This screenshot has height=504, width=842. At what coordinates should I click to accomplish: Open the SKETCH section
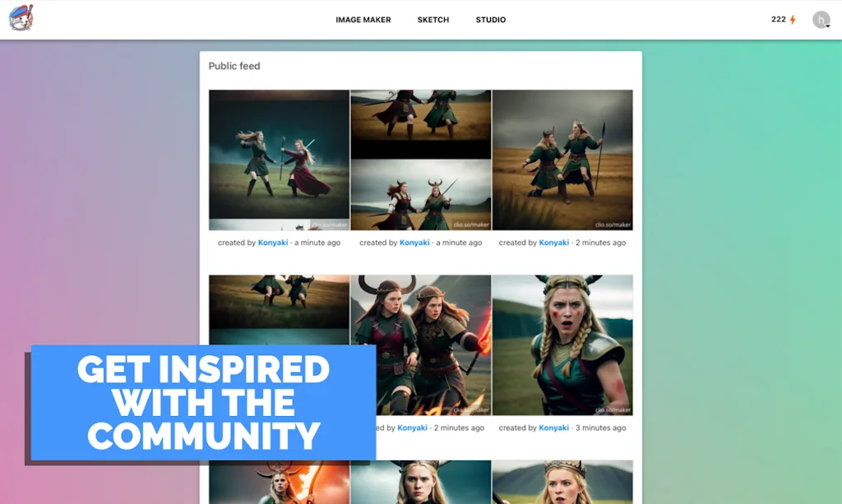coord(433,19)
